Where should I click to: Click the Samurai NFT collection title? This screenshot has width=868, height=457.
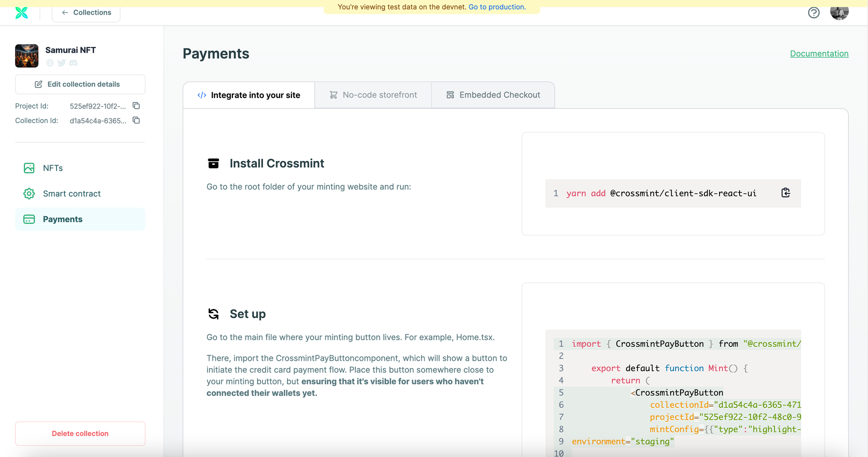71,50
